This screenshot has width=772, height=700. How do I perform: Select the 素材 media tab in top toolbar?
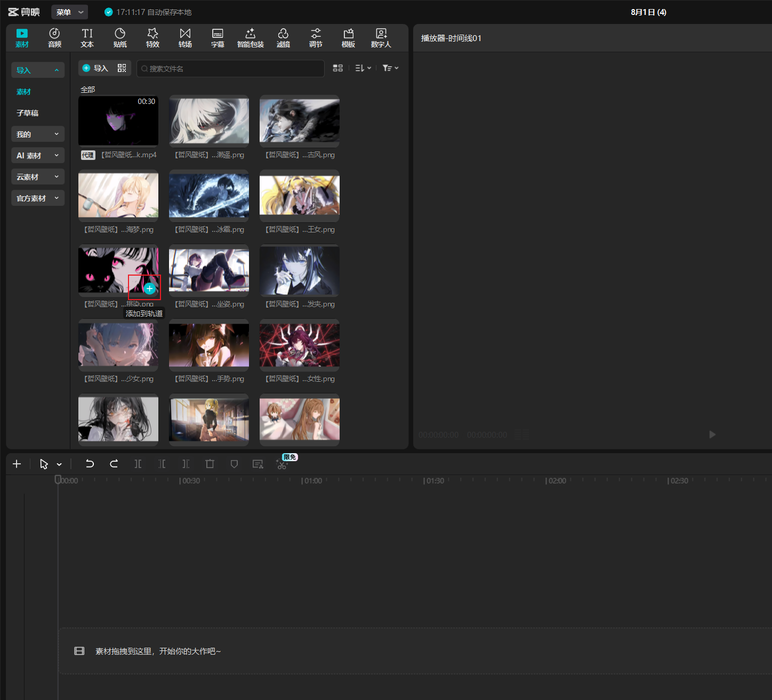(x=22, y=38)
